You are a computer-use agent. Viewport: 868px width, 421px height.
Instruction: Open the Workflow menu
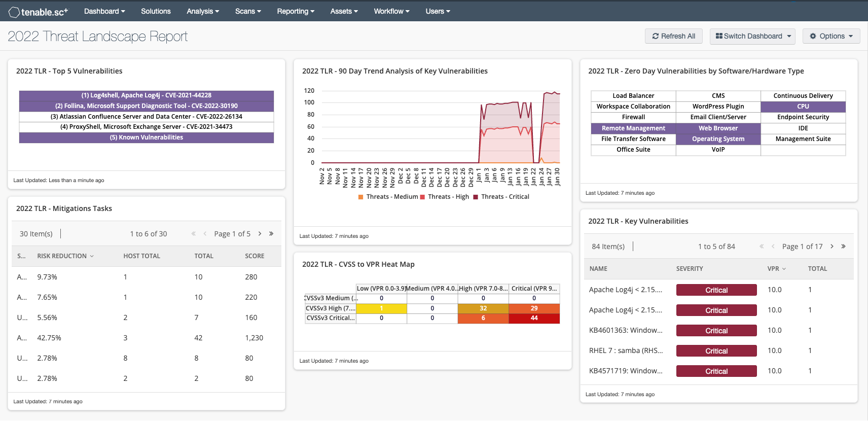pos(391,11)
